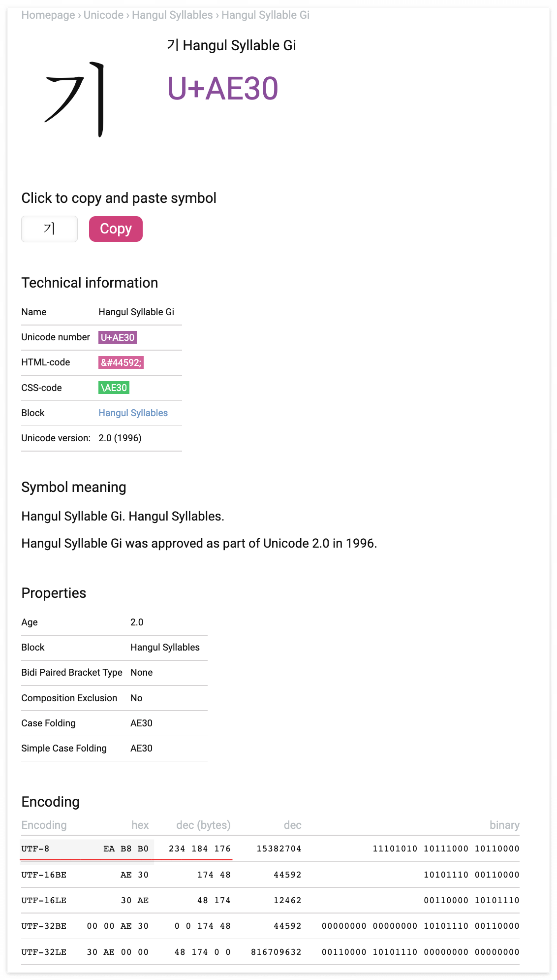The image size is (557, 980).
Task: Go to the Unicode breadcrumb link
Action: (103, 15)
